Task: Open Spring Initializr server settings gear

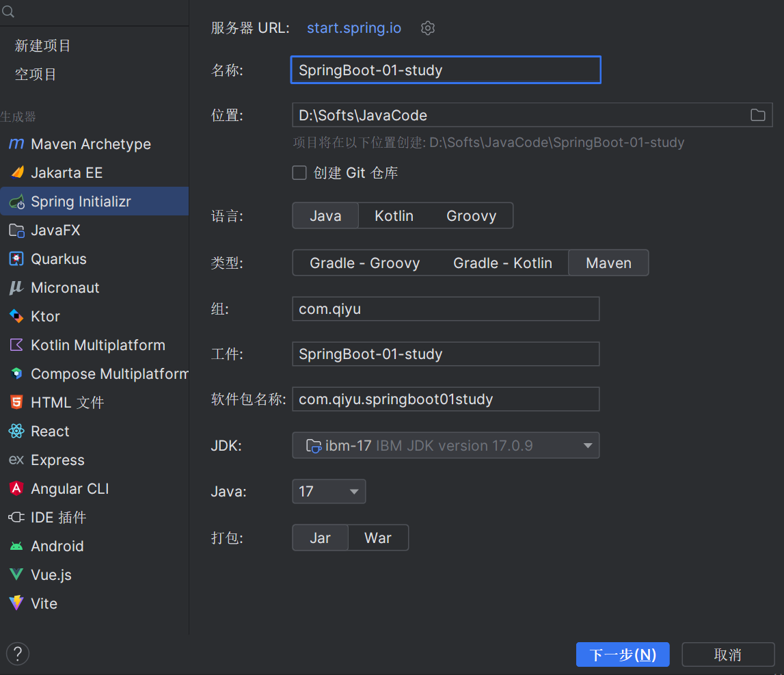Action: tap(428, 28)
